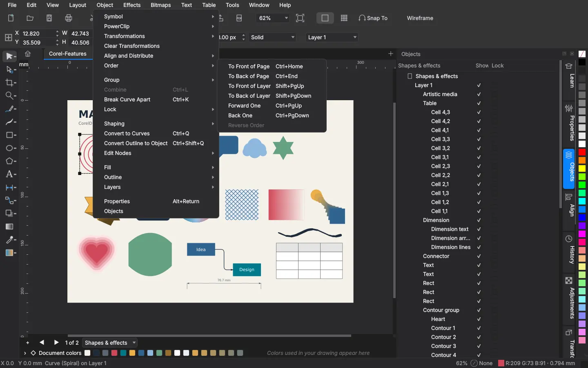The image size is (588, 368).
Task: Click the Print icon
Action: (x=69, y=18)
